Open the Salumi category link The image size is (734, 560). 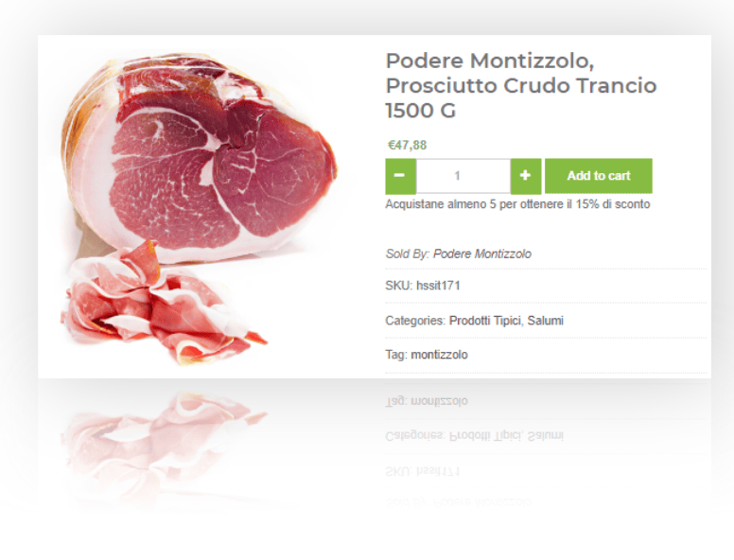(x=546, y=321)
